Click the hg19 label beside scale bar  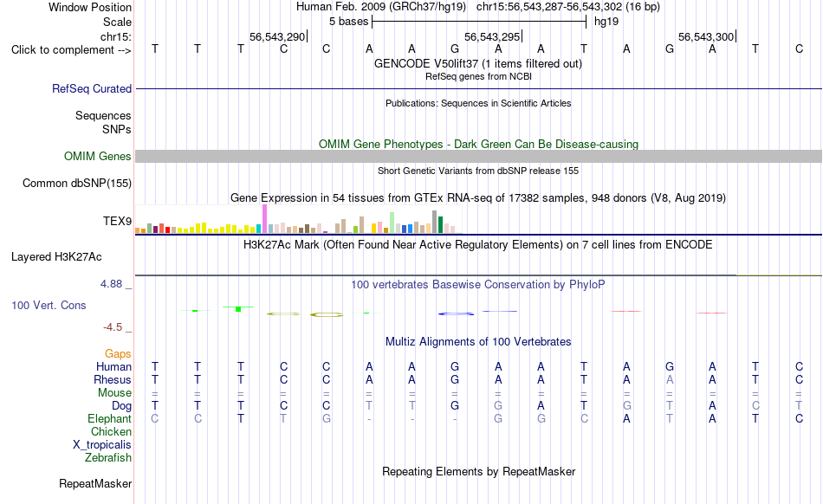[x=606, y=22]
